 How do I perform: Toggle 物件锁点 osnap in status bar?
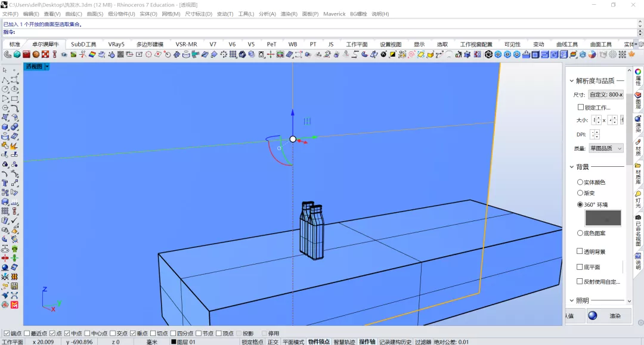click(318, 341)
